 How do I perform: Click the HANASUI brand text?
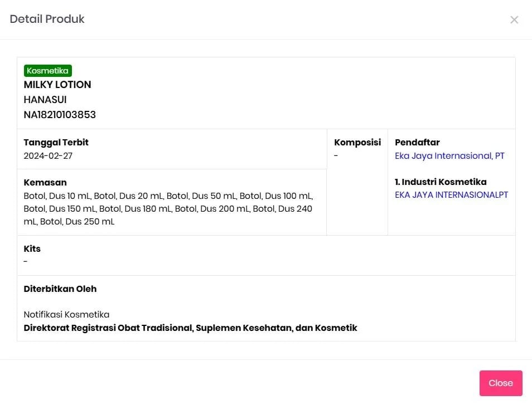[45, 100]
